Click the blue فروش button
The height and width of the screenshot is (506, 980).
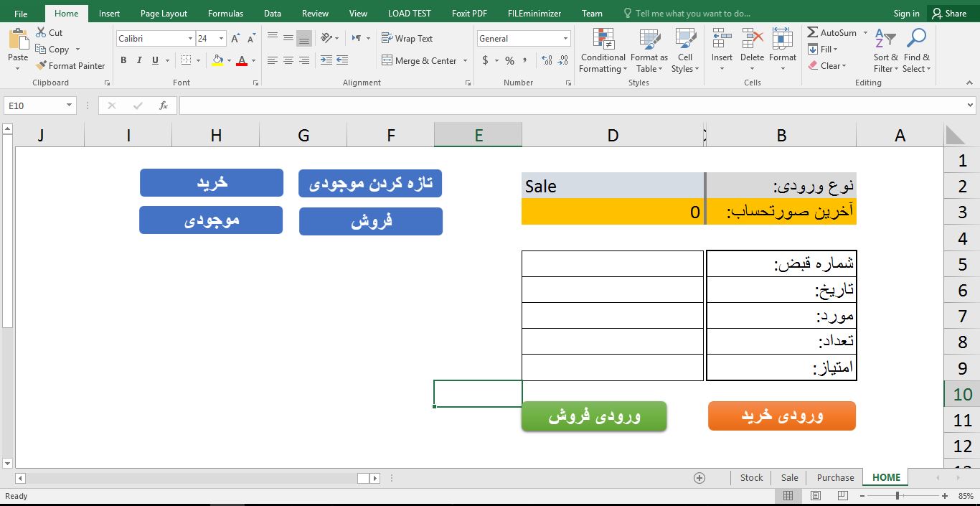tap(371, 221)
